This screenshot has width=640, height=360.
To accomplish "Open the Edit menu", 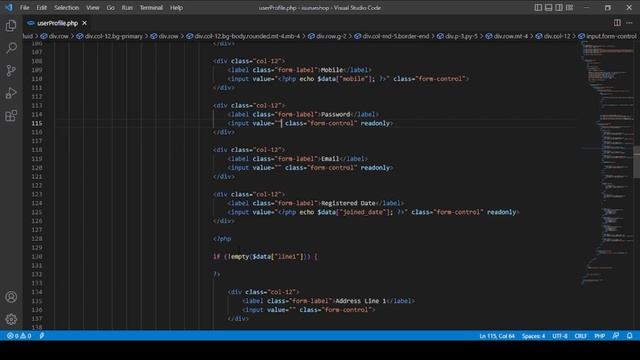I will point(42,8).
